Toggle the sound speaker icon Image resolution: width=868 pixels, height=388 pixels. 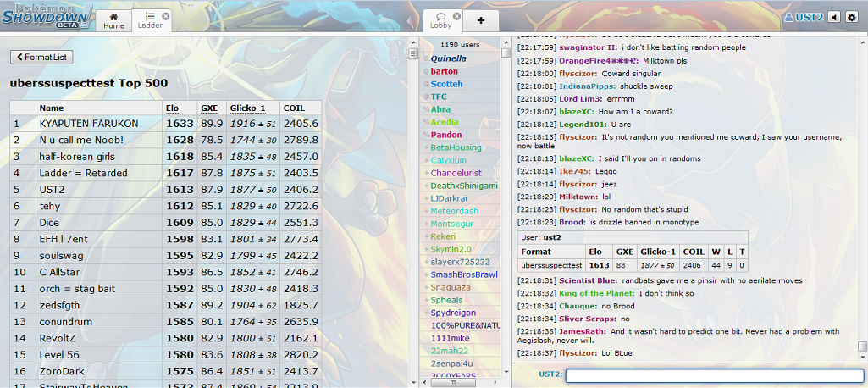click(833, 17)
